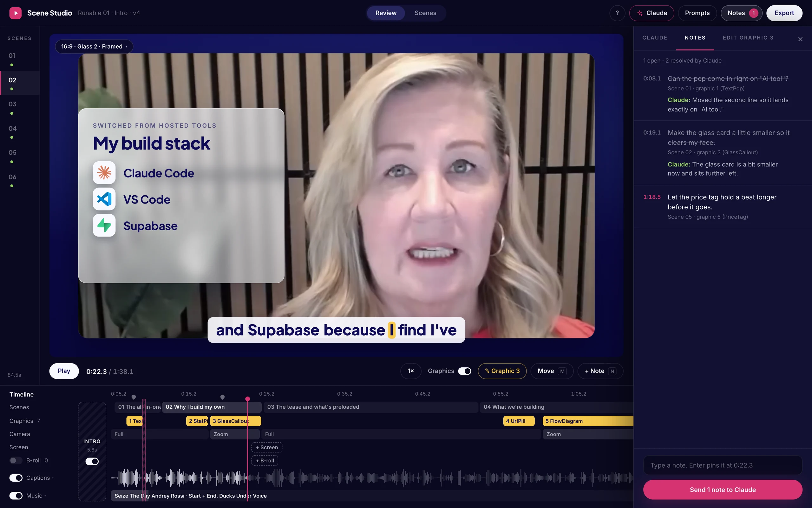812x508 pixels.
Task: Toggle the Graphics overlay switch
Action: point(465,371)
